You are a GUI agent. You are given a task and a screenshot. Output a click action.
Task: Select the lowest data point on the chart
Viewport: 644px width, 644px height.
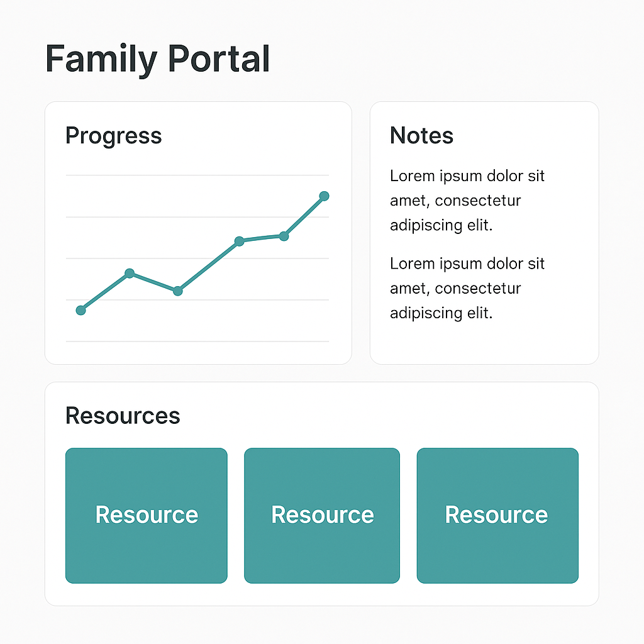pyautogui.click(x=80, y=309)
